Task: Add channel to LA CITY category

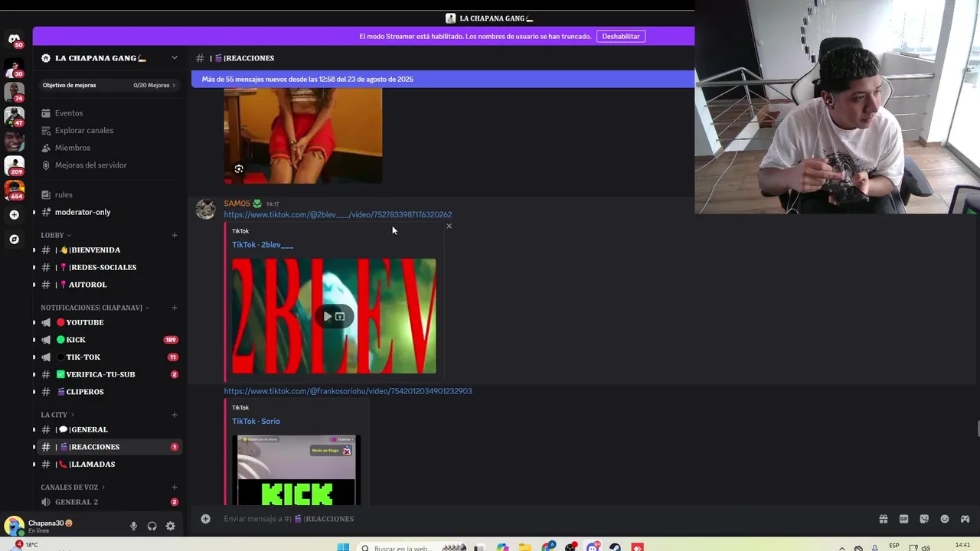Action: click(175, 415)
